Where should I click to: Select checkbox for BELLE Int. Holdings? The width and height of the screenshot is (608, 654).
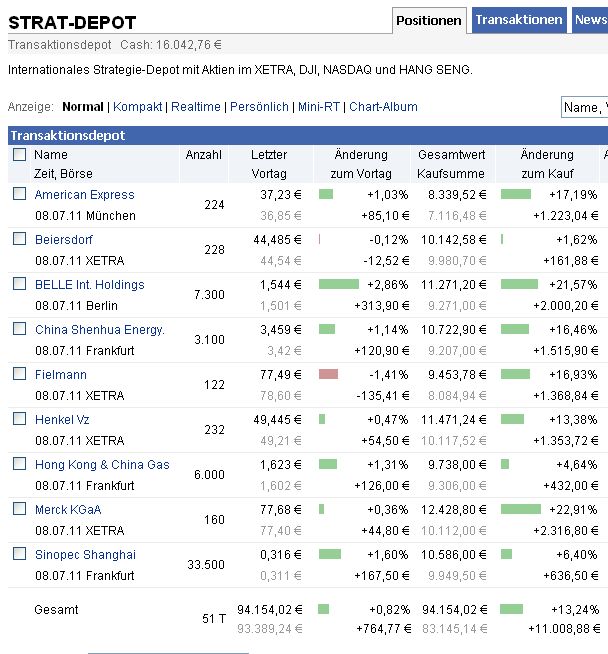click(x=19, y=284)
